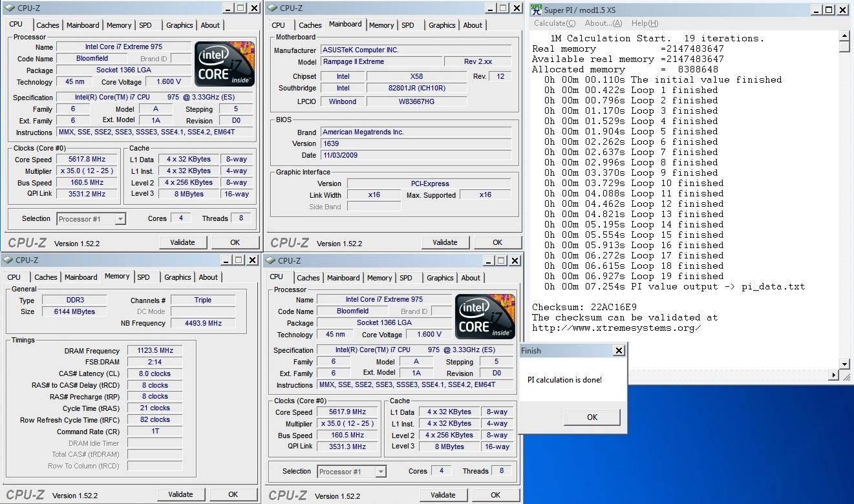Image resolution: width=854 pixels, height=504 pixels.
Task: Click OK in Memory CPU-Z window
Action: 233,494
